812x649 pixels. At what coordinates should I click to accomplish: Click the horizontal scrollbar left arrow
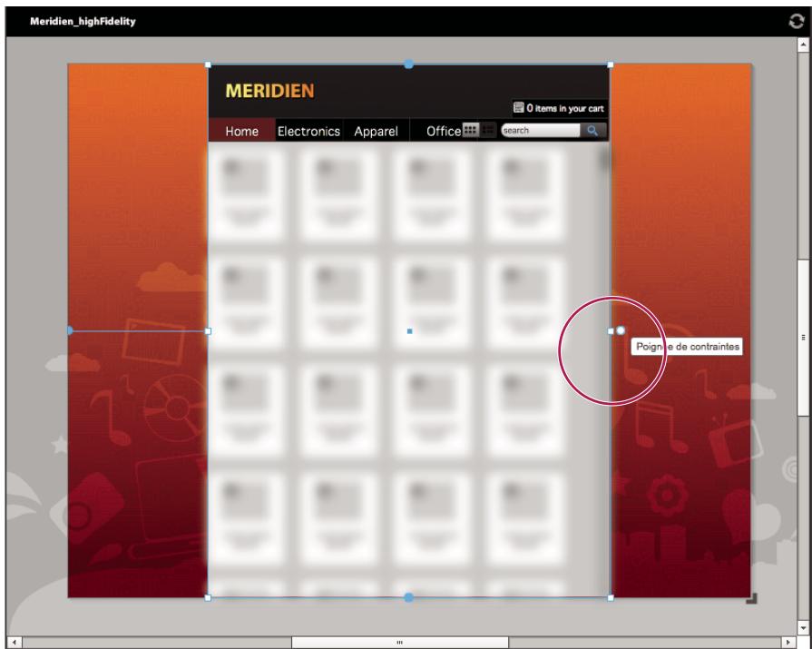click(x=14, y=643)
